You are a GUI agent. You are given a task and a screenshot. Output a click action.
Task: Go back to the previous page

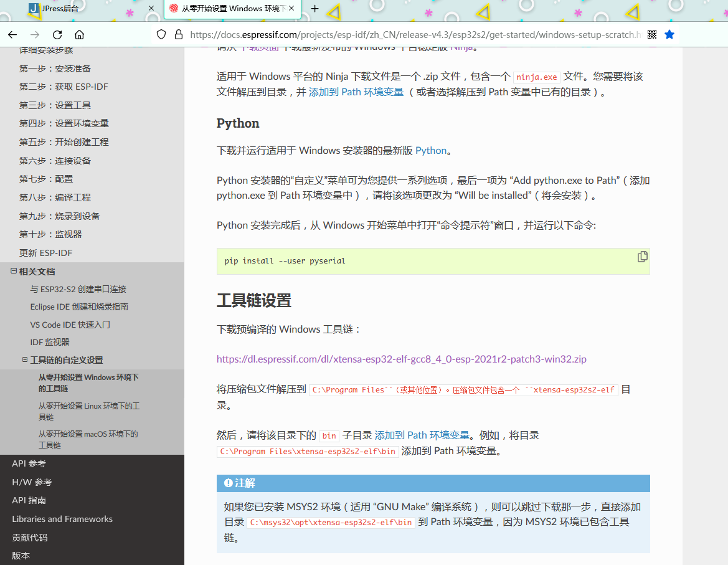[12, 35]
